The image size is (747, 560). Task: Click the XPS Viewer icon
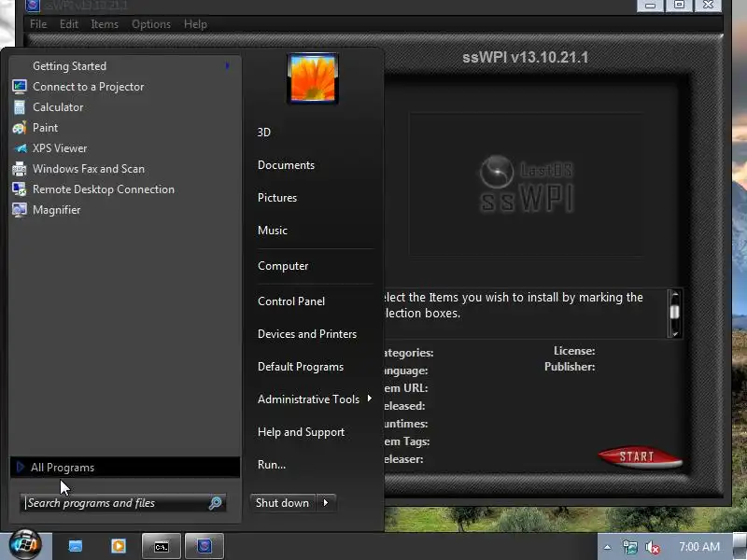20,148
